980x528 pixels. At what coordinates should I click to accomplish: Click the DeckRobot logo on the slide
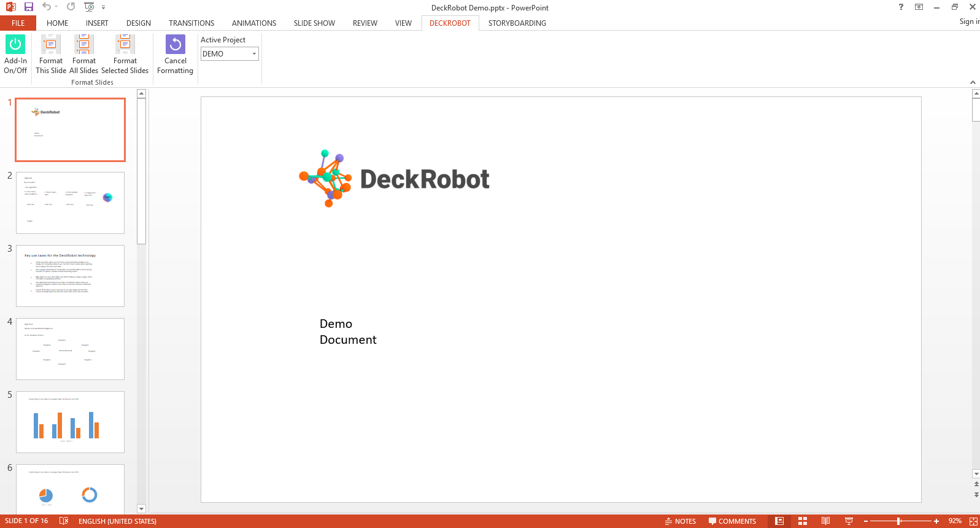(394, 179)
